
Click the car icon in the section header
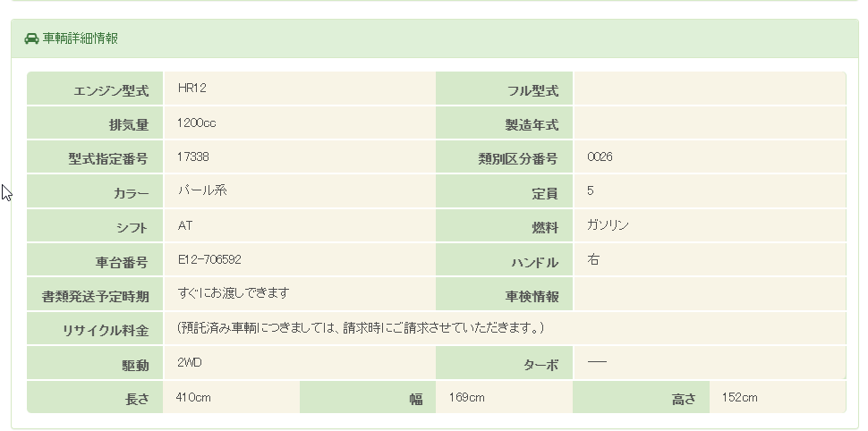31,38
